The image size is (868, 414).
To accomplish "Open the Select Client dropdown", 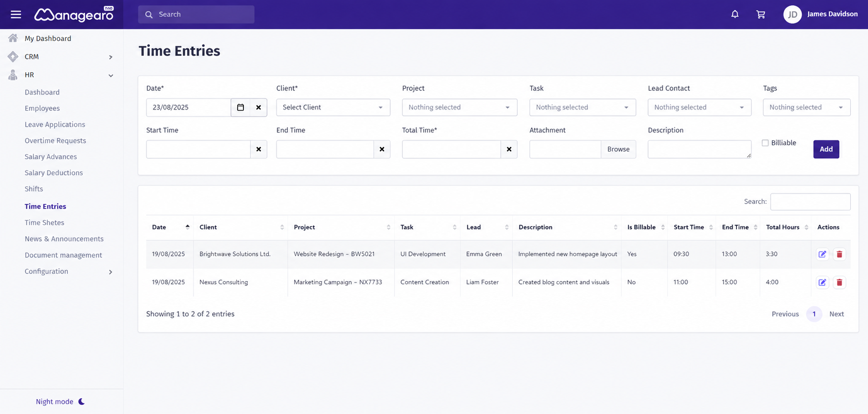I will (333, 108).
